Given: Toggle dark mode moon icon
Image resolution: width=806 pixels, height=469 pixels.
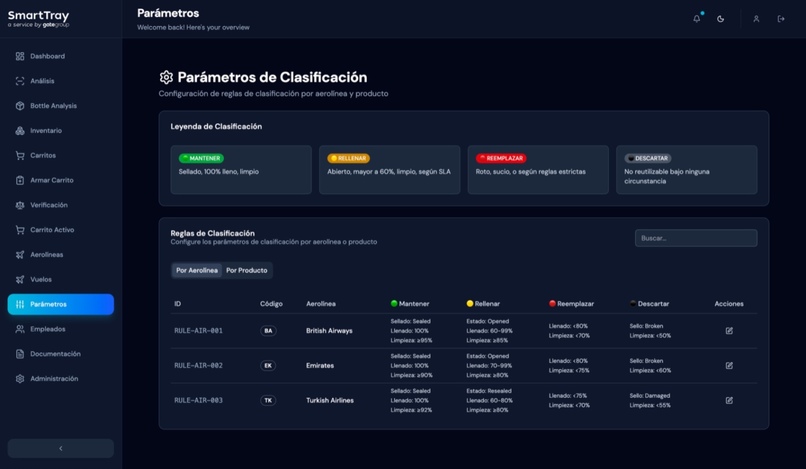Looking at the screenshot, I should pos(721,19).
